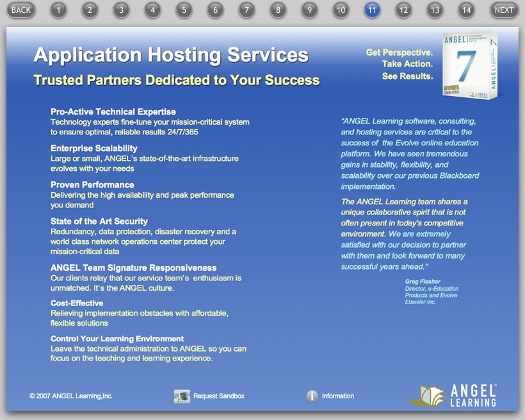Image resolution: width=525 pixels, height=420 pixels.
Task: Open slide 3
Action: tap(121, 10)
